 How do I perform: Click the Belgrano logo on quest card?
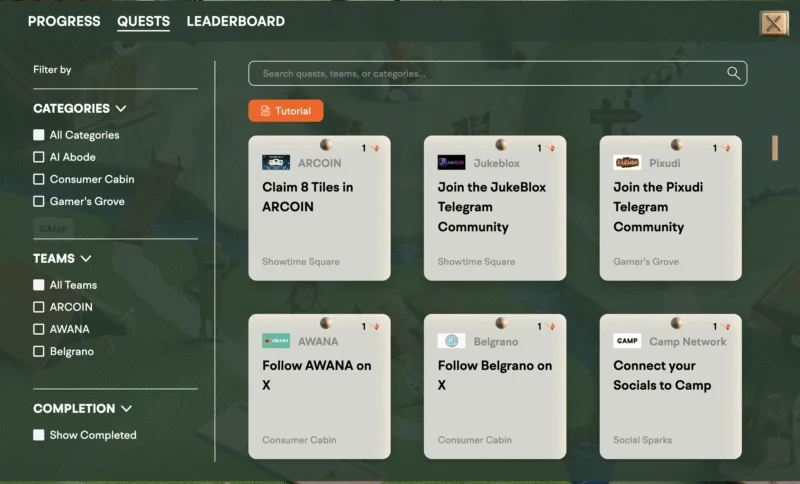tap(452, 341)
